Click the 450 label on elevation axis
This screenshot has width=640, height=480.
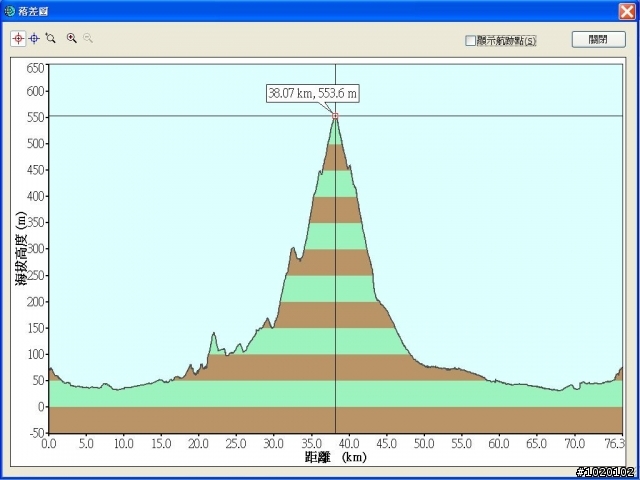pyautogui.click(x=36, y=170)
